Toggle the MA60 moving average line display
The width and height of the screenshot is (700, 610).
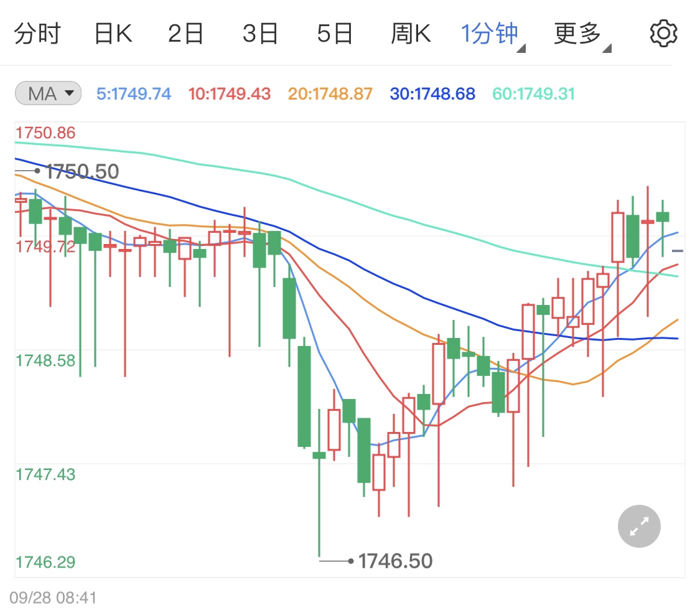tap(533, 92)
